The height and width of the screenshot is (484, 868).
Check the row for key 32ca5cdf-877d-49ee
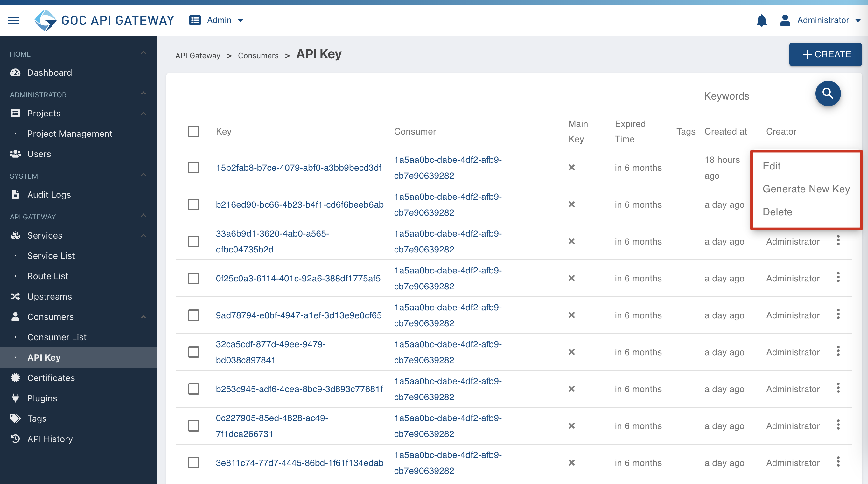194,352
